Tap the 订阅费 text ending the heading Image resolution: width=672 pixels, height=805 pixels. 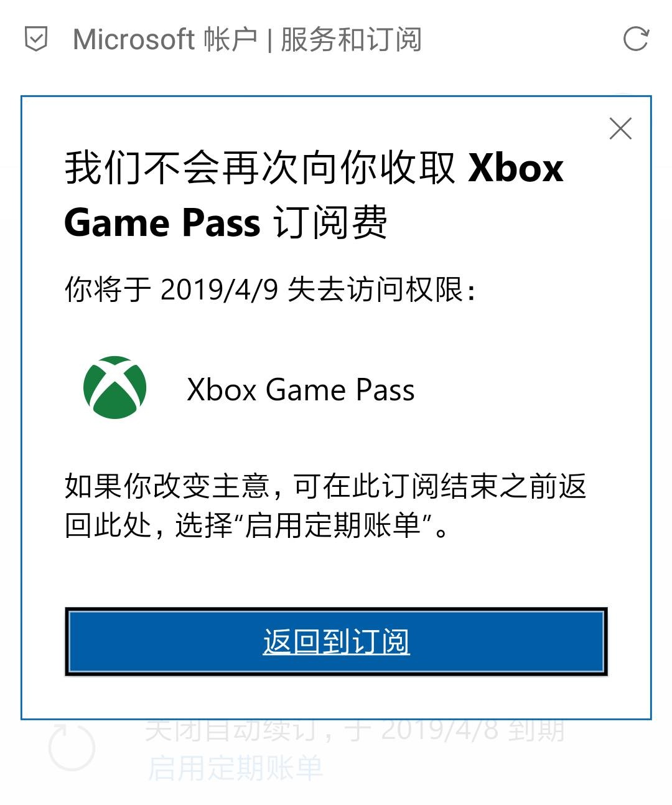tap(331, 223)
